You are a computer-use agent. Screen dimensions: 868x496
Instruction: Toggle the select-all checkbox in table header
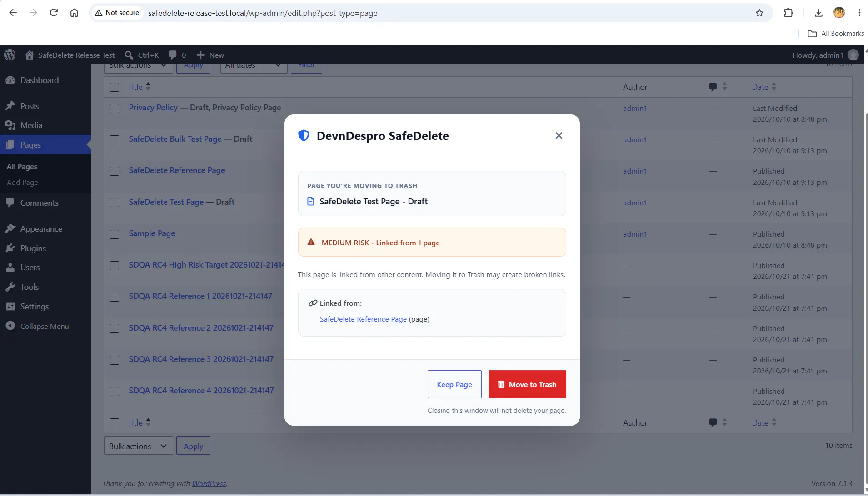tap(115, 87)
